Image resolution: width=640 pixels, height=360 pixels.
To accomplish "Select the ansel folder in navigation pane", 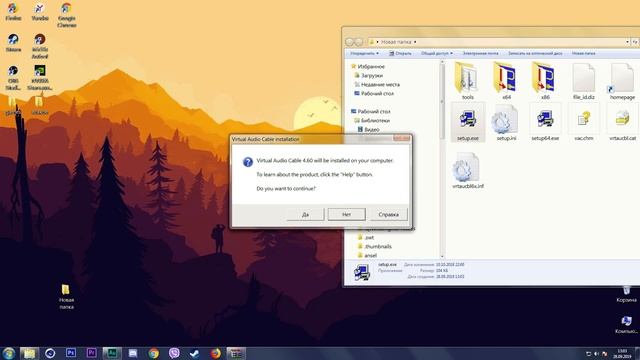I will [x=367, y=256].
